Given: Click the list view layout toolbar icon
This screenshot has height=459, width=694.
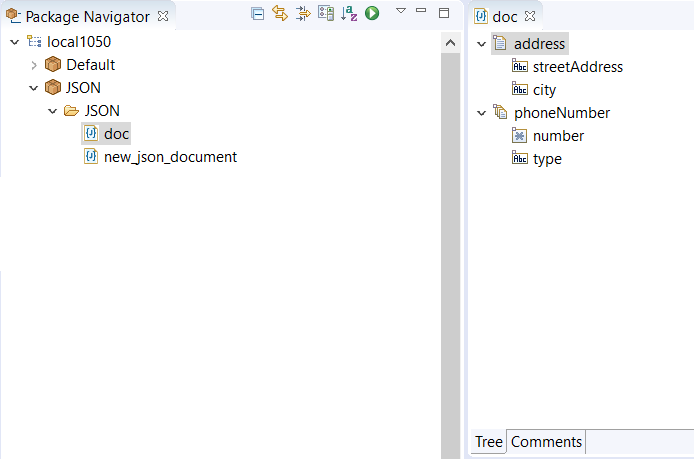Looking at the screenshot, I should point(326,13).
